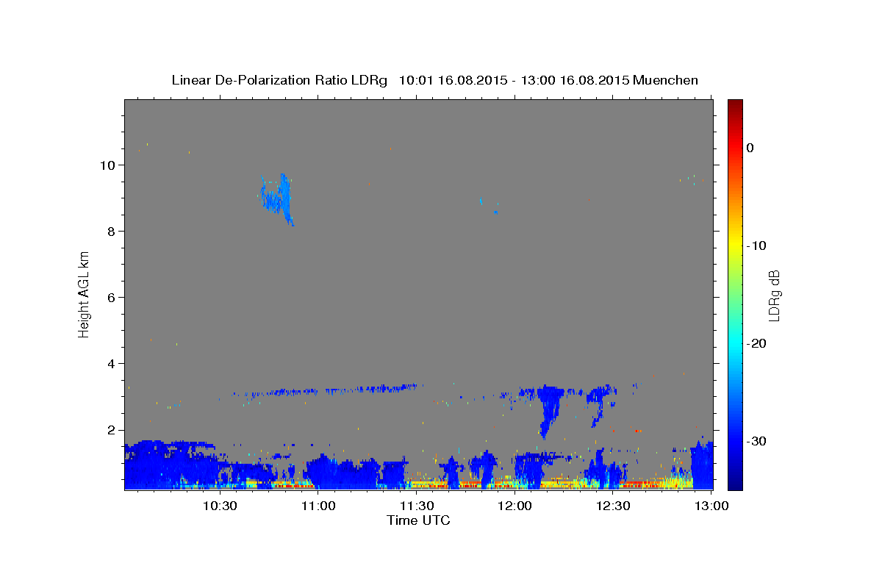Click the colorbar tick label -20
The width and height of the screenshot is (882, 588).
pyautogui.click(x=756, y=343)
